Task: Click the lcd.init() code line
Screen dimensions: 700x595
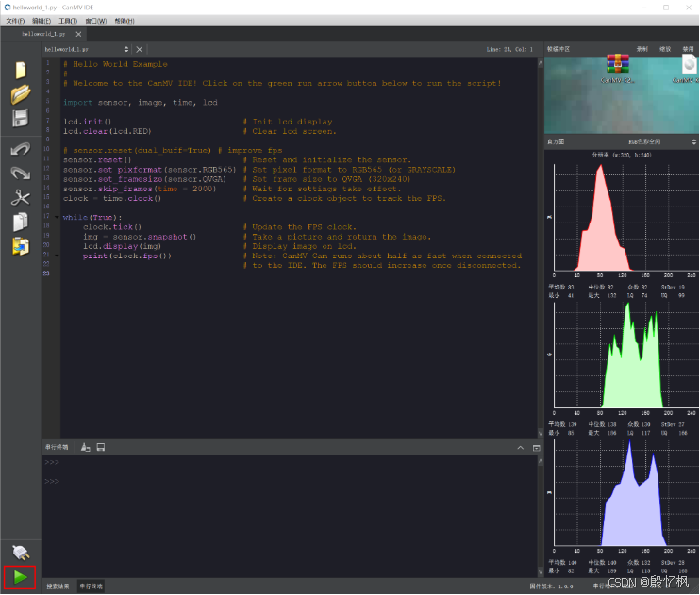Action: click(x=87, y=122)
